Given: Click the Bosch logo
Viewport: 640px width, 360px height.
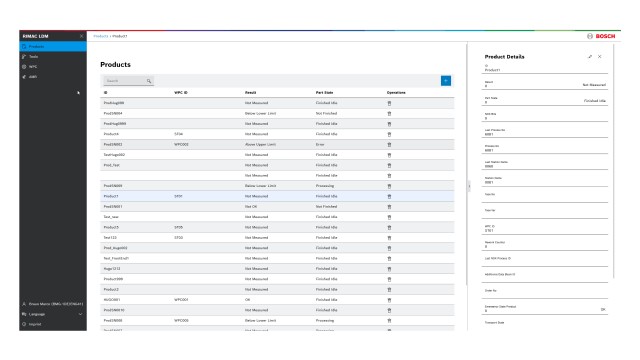Looking at the screenshot, I should [601, 36].
